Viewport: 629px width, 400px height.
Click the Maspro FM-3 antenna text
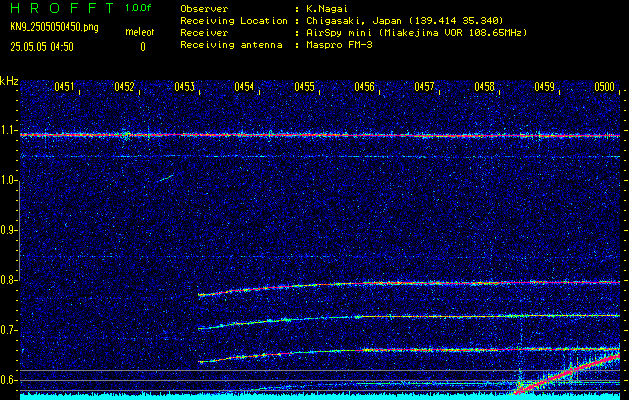(339, 45)
